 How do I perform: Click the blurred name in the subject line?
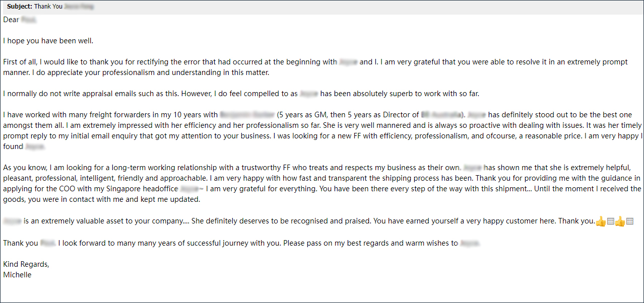pyautogui.click(x=79, y=7)
